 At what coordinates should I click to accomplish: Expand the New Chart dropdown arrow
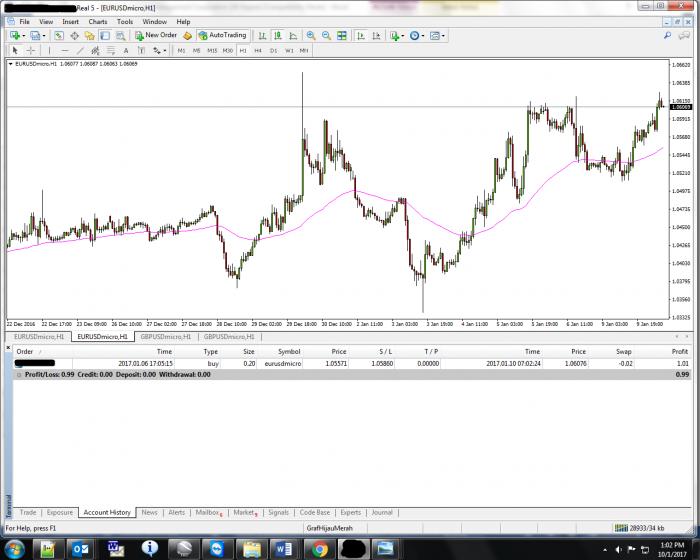pyautogui.click(x=24, y=36)
